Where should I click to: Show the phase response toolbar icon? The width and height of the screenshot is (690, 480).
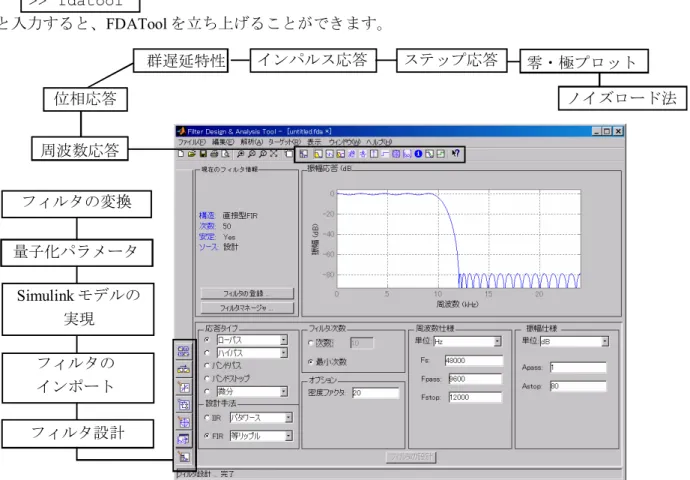point(329,154)
